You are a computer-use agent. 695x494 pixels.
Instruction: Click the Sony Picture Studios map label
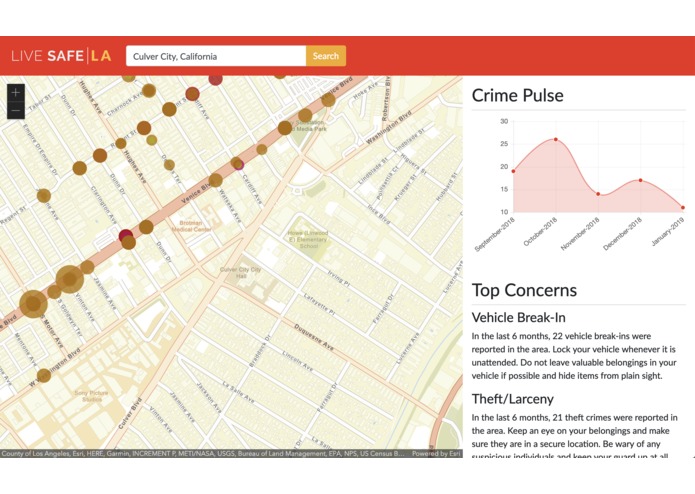click(91, 396)
